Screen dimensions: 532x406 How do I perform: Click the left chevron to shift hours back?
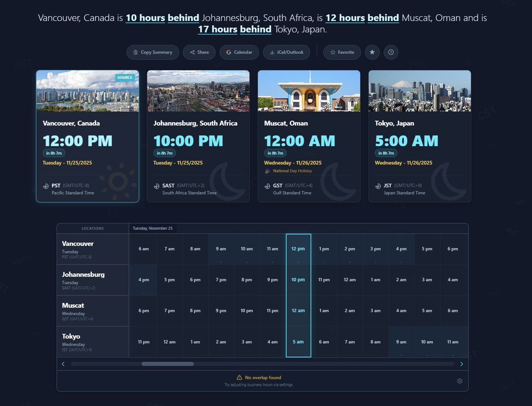63,363
